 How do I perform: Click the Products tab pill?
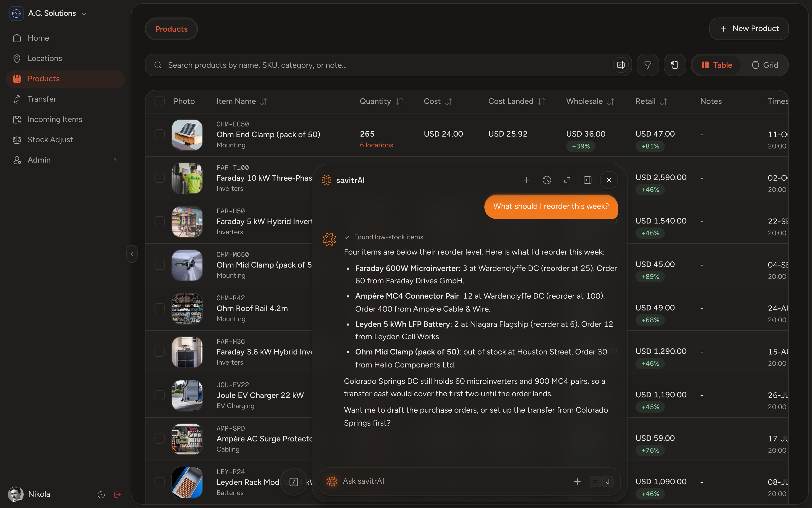tap(171, 29)
